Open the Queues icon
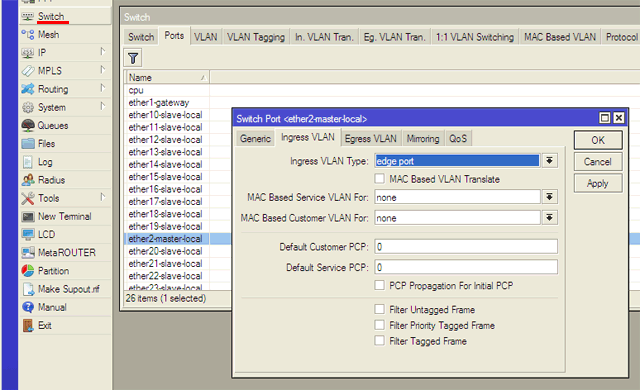The height and width of the screenshot is (390, 640). click(28, 125)
